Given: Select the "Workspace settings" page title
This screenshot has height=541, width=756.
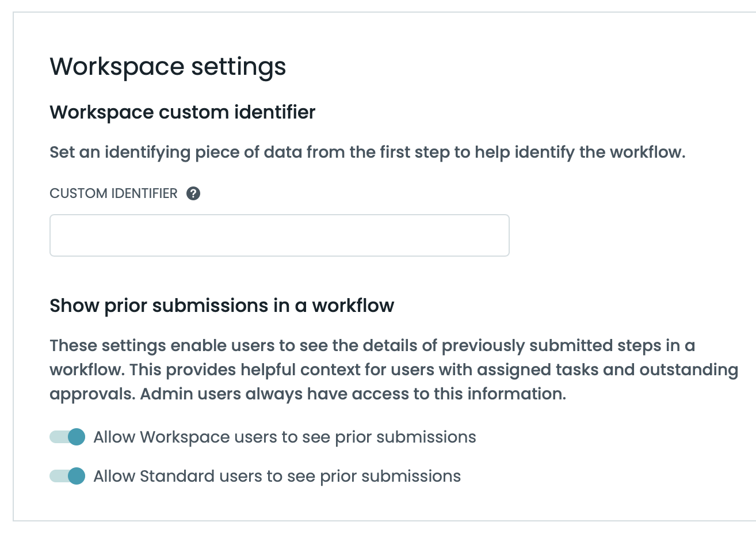Looking at the screenshot, I should 167,67.
